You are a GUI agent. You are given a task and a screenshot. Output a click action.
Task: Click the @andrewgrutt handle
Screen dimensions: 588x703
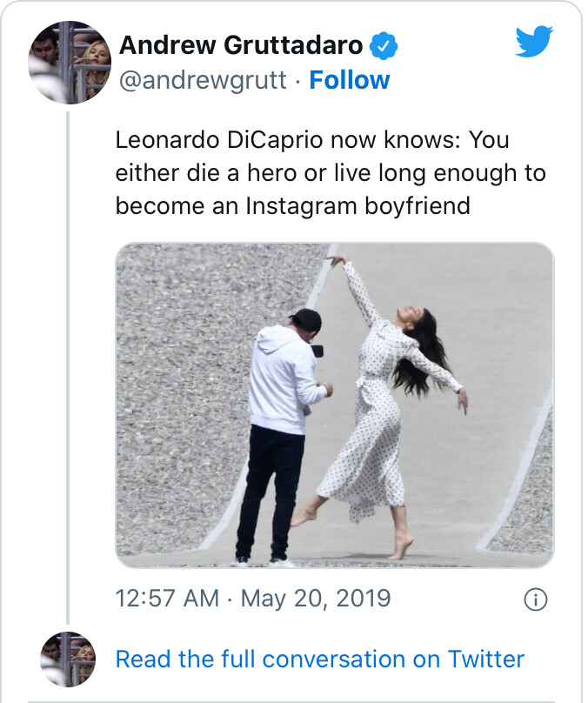[x=201, y=80]
